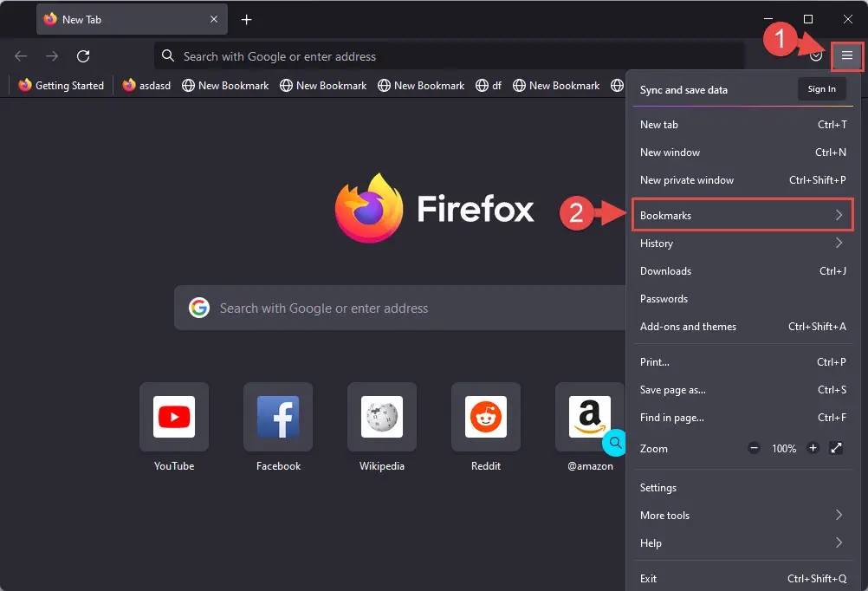Click the Sign In button

coord(821,89)
